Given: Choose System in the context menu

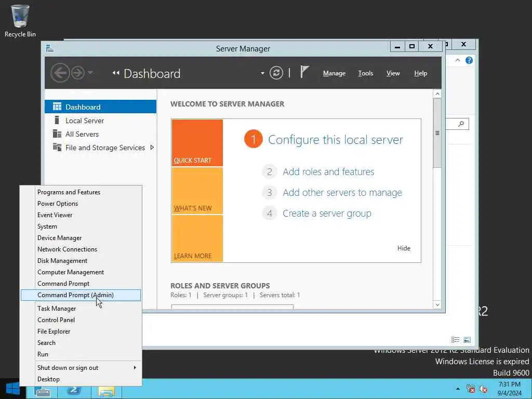Looking at the screenshot, I should pos(81,227).
